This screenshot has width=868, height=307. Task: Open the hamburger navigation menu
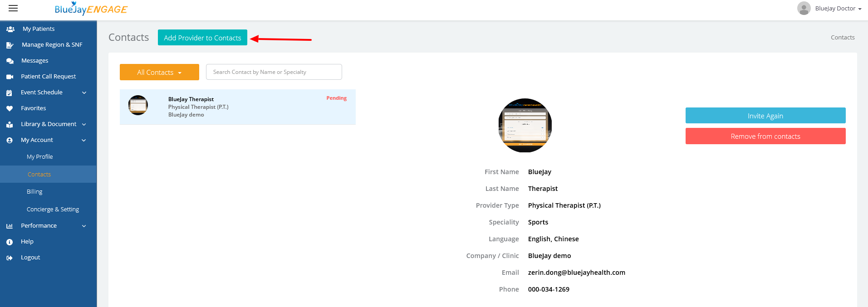[x=13, y=8]
